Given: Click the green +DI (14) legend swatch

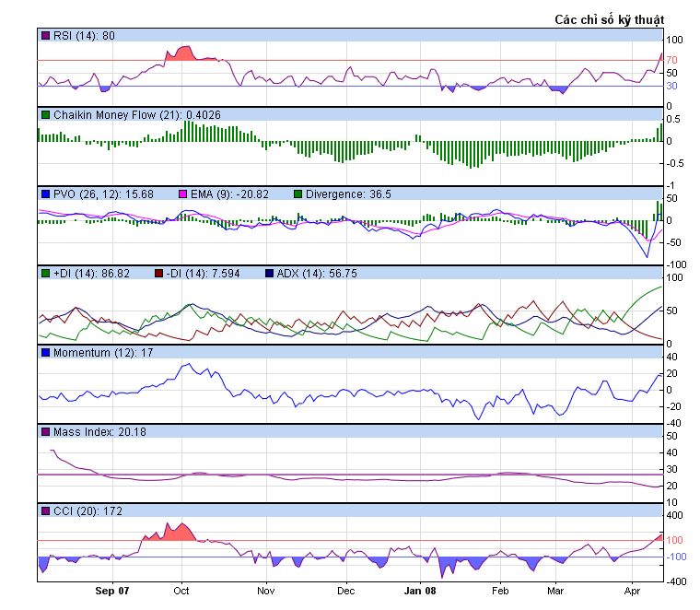Looking at the screenshot, I should [45, 274].
